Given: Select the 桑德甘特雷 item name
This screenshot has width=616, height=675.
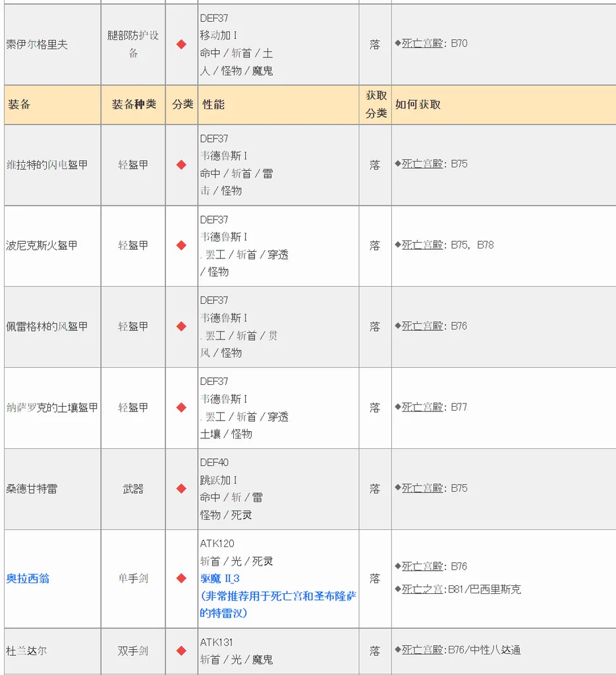Looking at the screenshot, I should tap(32, 489).
